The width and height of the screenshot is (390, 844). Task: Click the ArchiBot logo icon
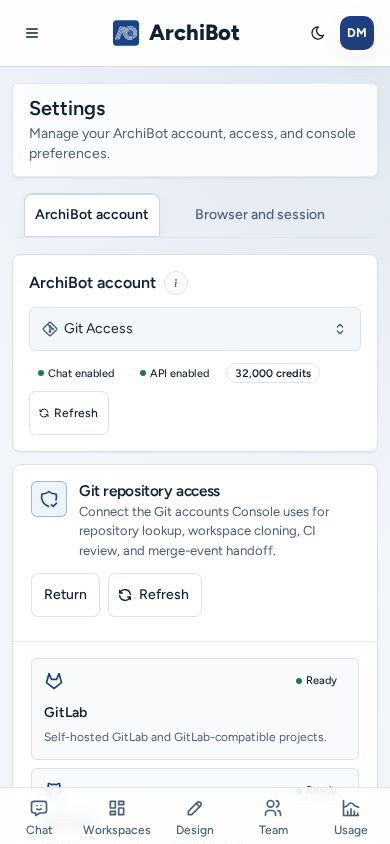126,33
